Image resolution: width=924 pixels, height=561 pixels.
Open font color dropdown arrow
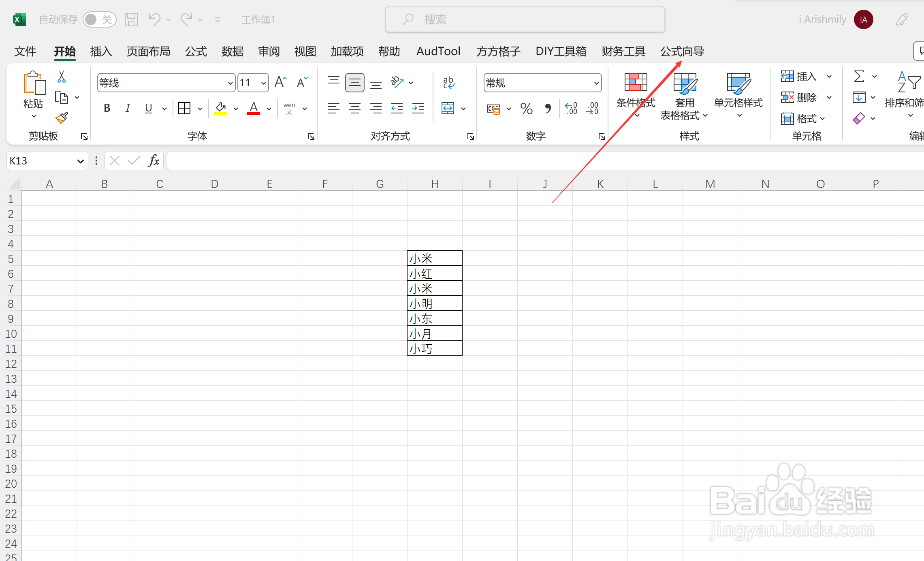pos(269,109)
